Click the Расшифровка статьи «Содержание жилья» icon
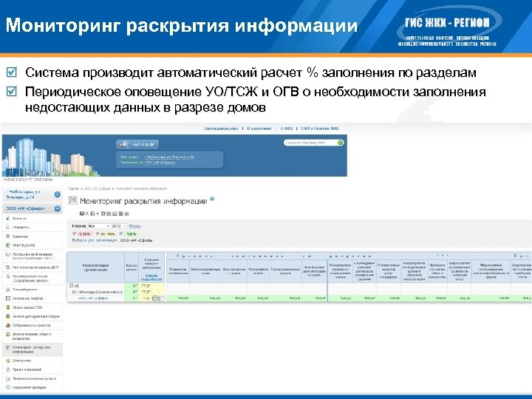The height and width of the screenshot is (399, 532). click(8, 277)
